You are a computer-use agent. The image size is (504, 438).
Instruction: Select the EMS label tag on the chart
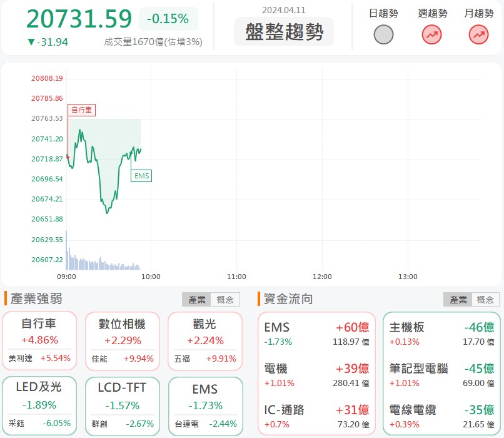tap(141, 176)
